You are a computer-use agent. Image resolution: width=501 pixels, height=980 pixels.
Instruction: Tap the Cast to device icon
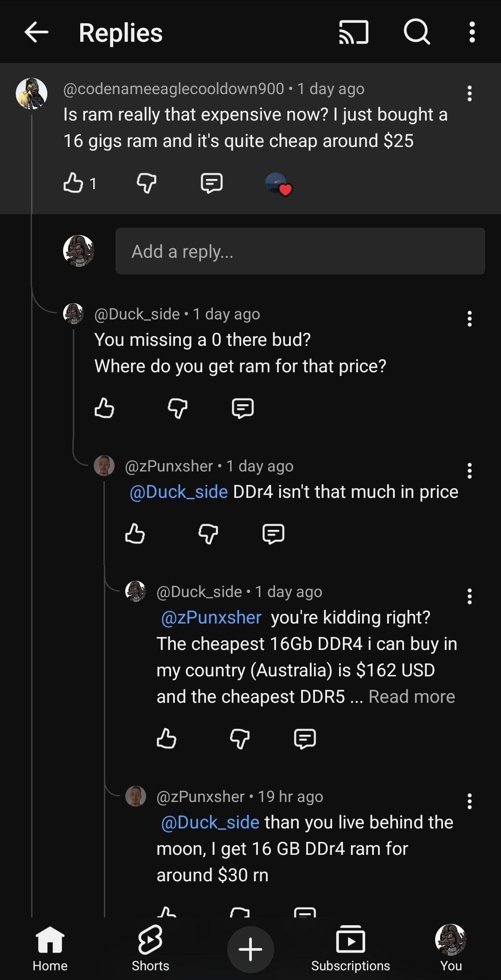353,32
